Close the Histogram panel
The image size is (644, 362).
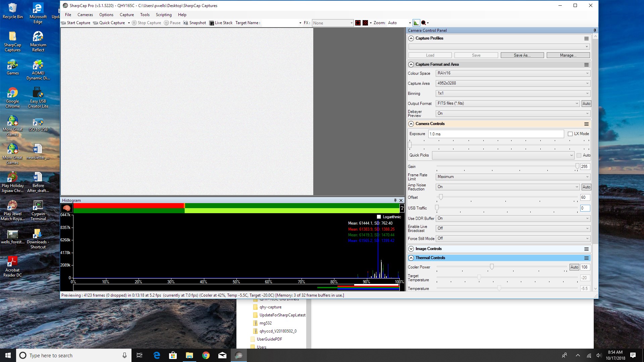401,200
